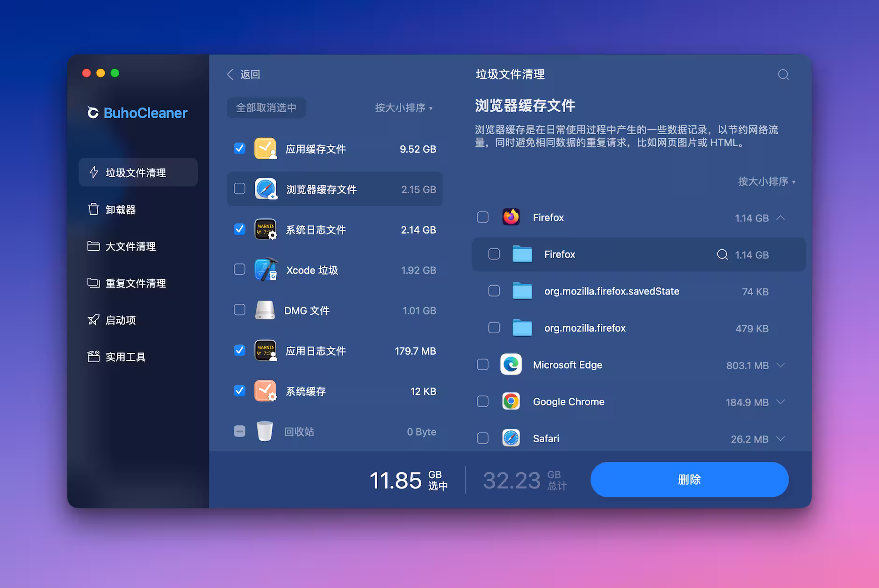
Task: Expand the Microsoft Edge chevron
Action: pos(780,365)
